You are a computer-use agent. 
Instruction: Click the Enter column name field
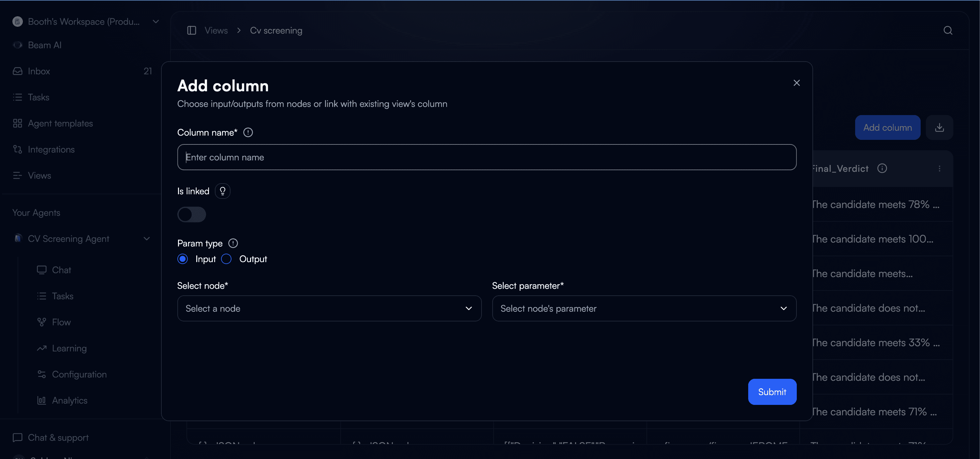pos(486,157)
